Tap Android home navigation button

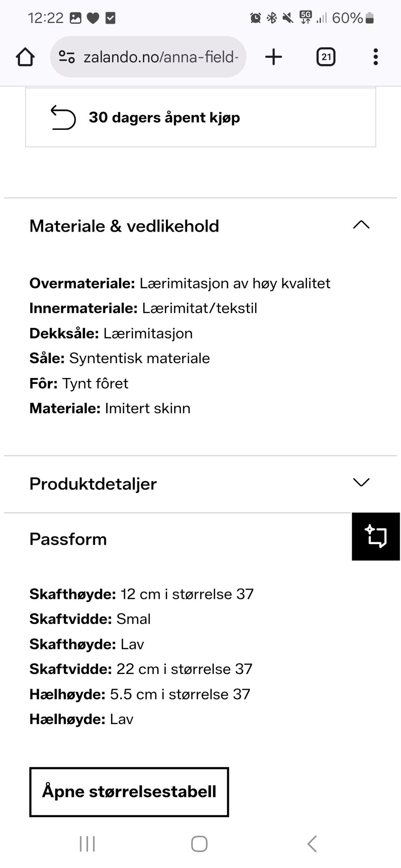point(199,843)
